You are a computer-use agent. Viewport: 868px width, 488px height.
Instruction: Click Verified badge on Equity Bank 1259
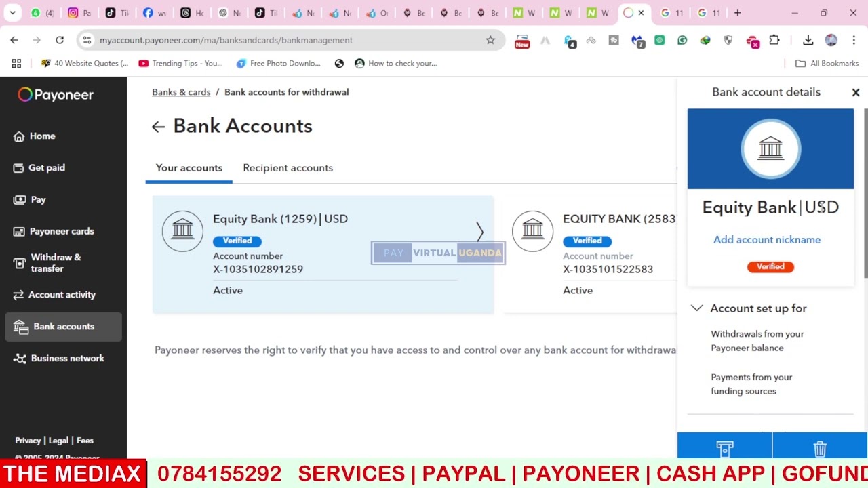pyautogui.click(x=237, y=241)
